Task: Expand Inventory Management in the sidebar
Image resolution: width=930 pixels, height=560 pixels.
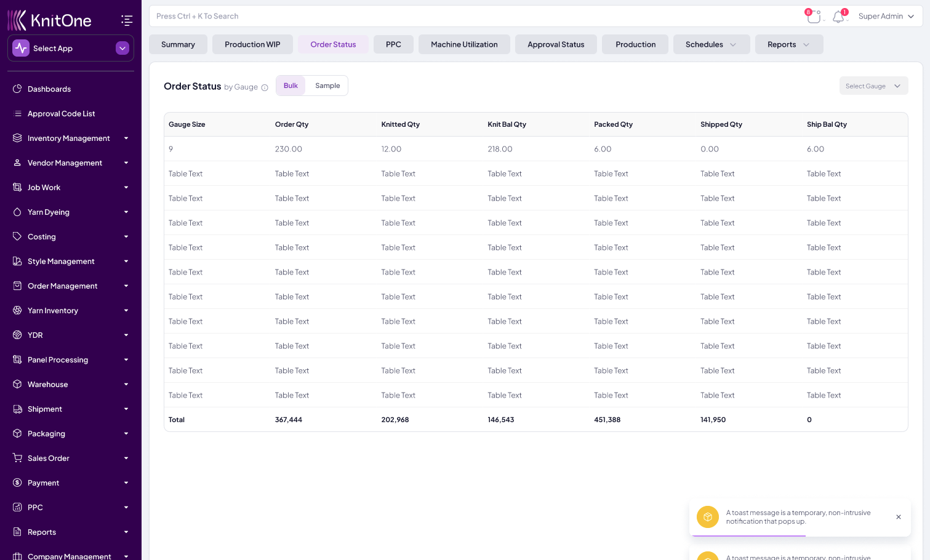Action: pyautogui.click(x=69, y=138)
